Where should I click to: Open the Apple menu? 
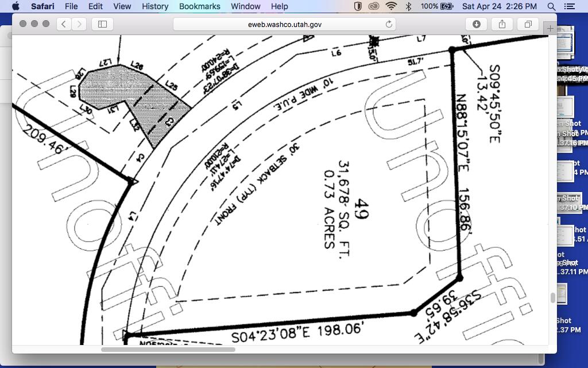16,6
